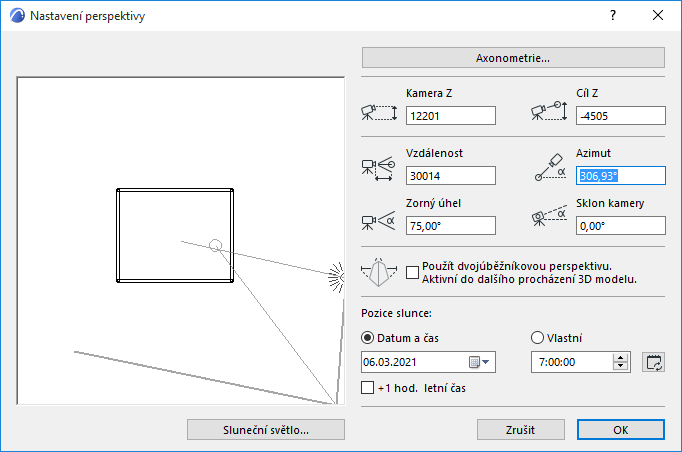Click the Vzdálenost distance icon
This screenshot has width=682, height=452.
click(378, 168)
